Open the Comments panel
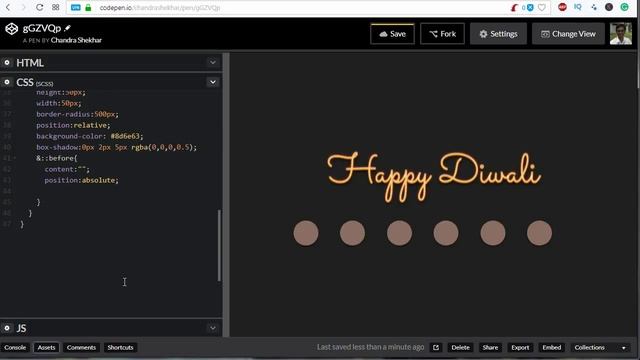 (x=81, y=347)
